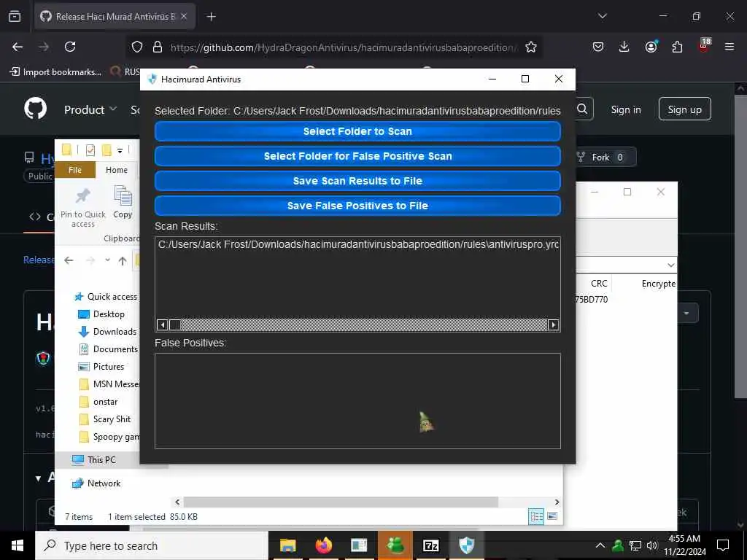Expand GitHub Product menu
Screen dimensions: 747x560
[x=90, y=109]
